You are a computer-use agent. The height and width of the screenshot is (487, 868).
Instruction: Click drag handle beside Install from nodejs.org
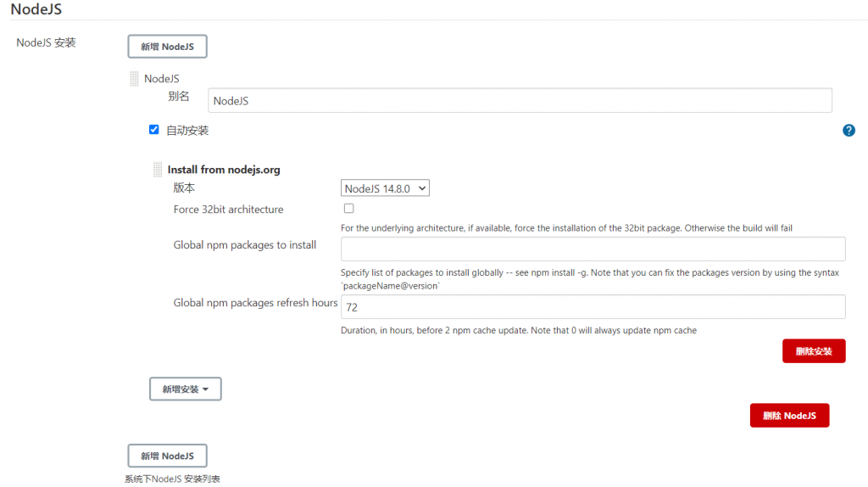coord(158,170)
